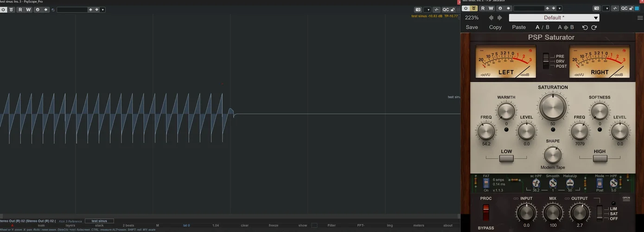
Task: Enable Write automation W in PSP Saturator window
Action: point(491,8)
